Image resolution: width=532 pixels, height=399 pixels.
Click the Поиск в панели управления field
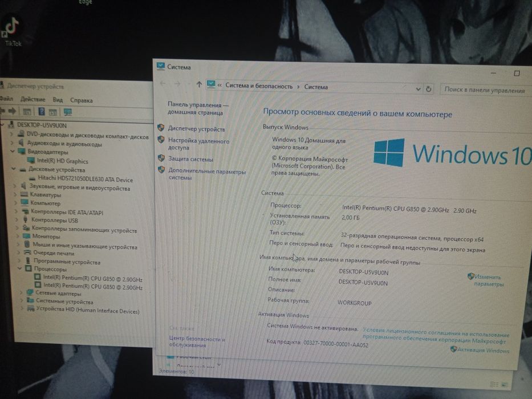coord(485,90)
